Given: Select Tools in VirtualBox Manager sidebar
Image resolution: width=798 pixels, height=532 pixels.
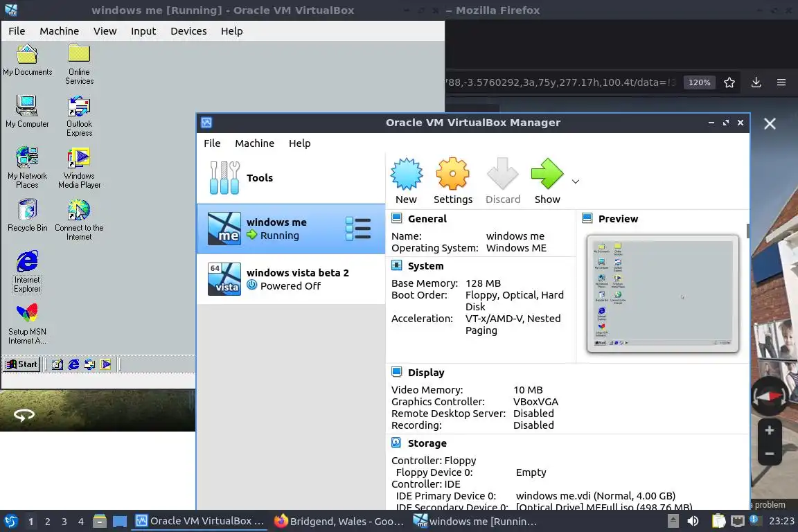Looking at the screenshot, I should click(x=291, y=178).
